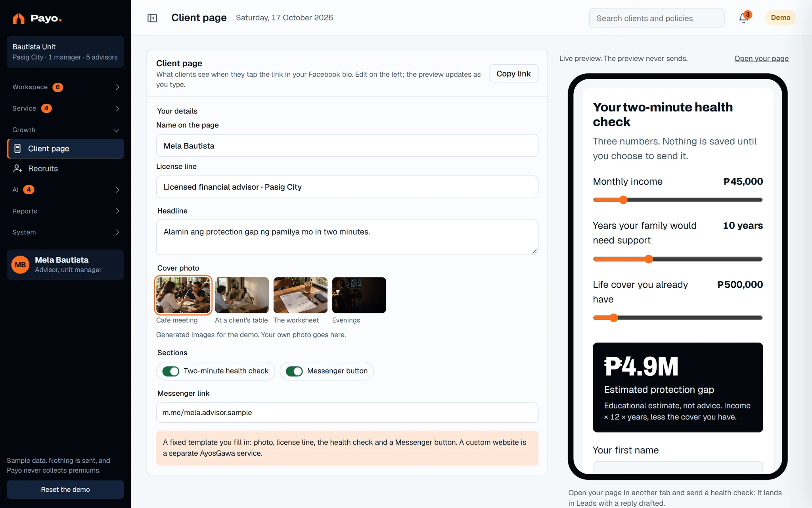Open the Bautista Unit card
The width and height of the screenshot is (812, 508).
click(x=65, y=52)
